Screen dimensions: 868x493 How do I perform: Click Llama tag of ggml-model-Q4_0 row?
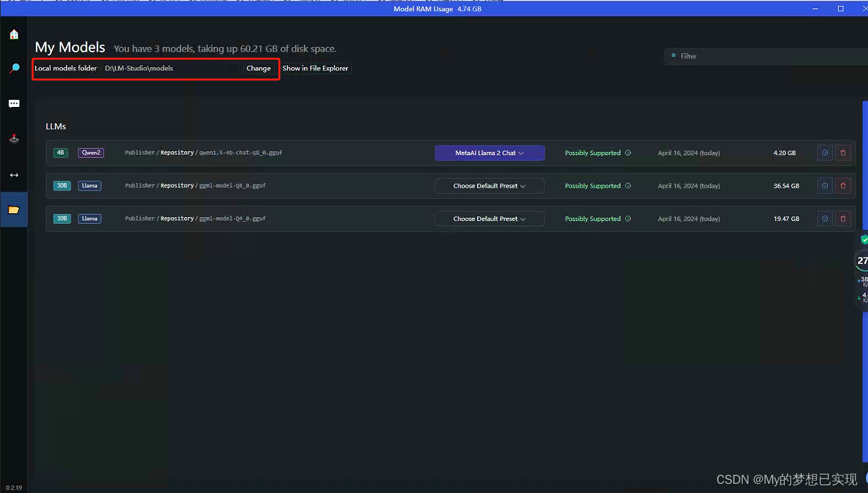tap(89, 218)
